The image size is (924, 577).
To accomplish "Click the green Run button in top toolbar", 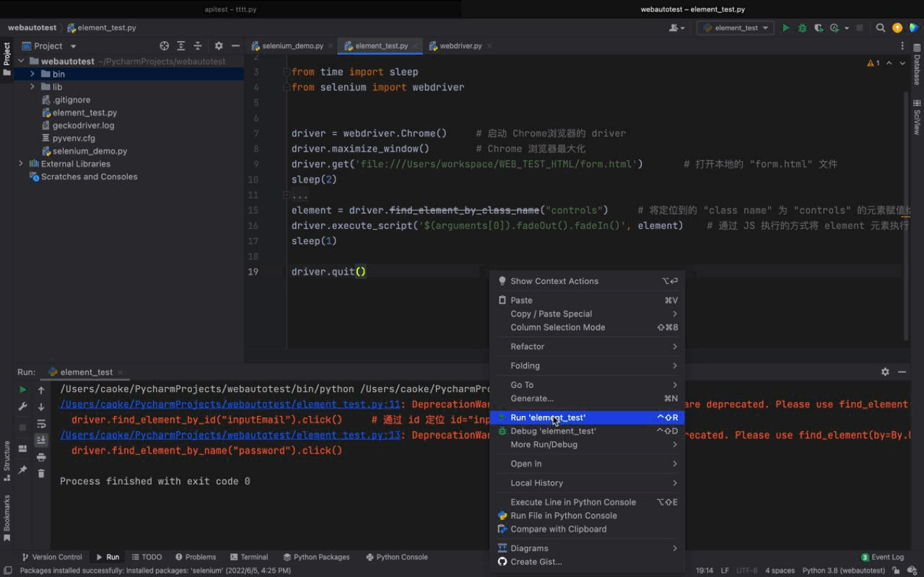I will (x=786, y=27).
